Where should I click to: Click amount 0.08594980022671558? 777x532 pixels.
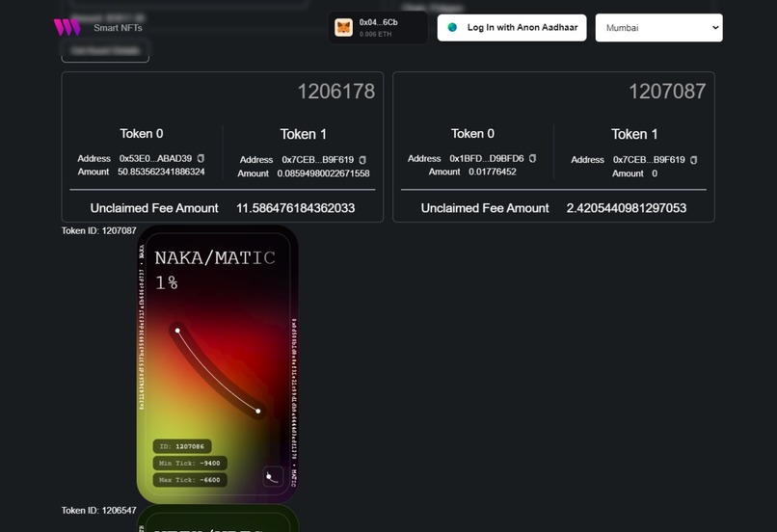tap(323, 173)
